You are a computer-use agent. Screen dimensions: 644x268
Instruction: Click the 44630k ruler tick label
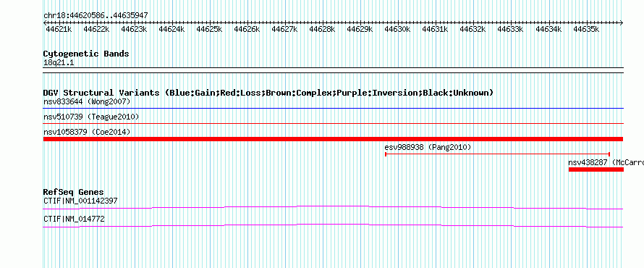397,30
